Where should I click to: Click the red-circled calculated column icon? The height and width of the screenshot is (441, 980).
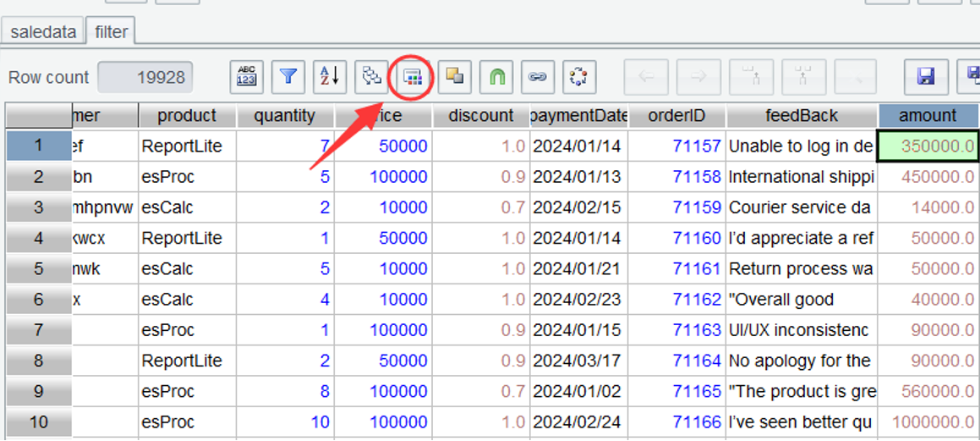pos(413,77)
